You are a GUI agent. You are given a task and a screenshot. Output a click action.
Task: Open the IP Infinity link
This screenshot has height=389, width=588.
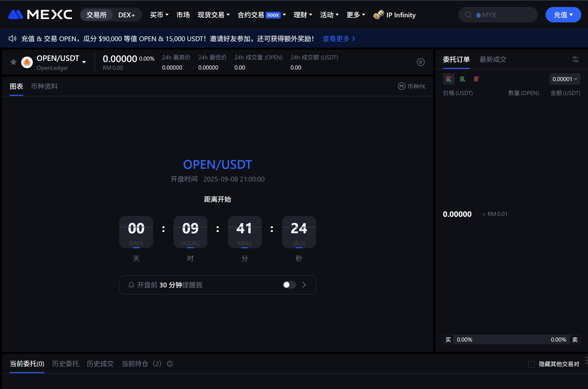[x=401, y=15]
